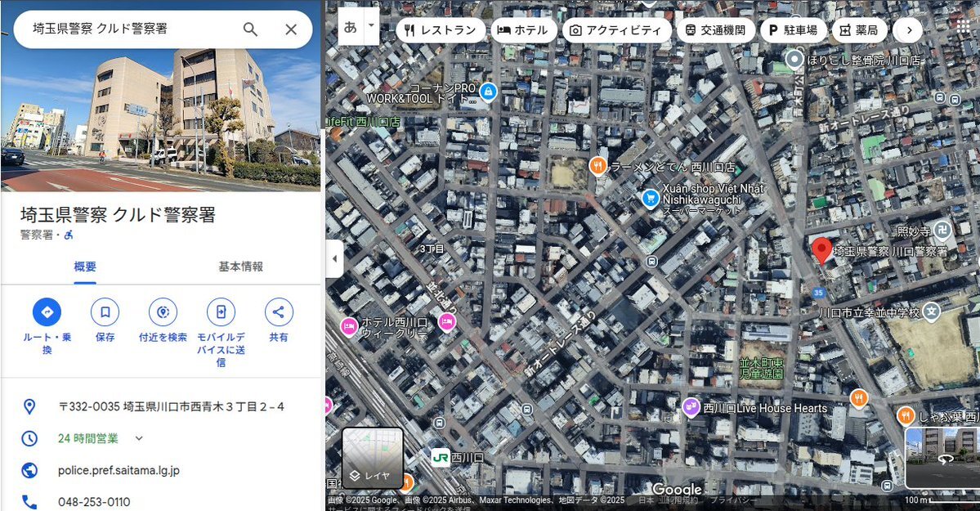Viewport: 980px width, 511px height.
Task: Click the あ input language button
Action: pos(351,26)
